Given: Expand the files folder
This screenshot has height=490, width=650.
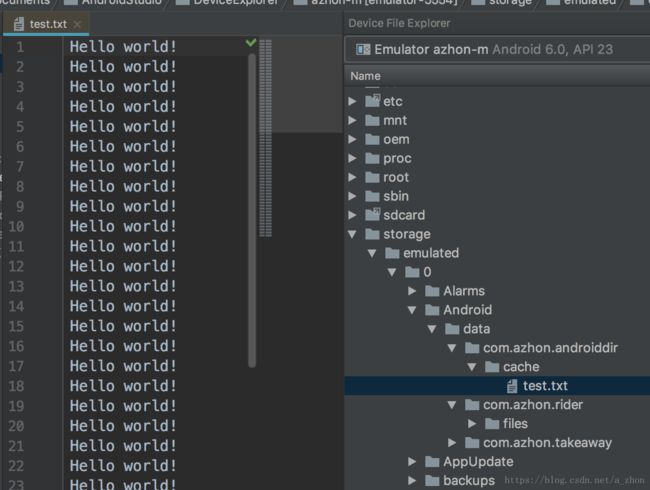Looking at the screenshot, I should [x=472, y=424].
